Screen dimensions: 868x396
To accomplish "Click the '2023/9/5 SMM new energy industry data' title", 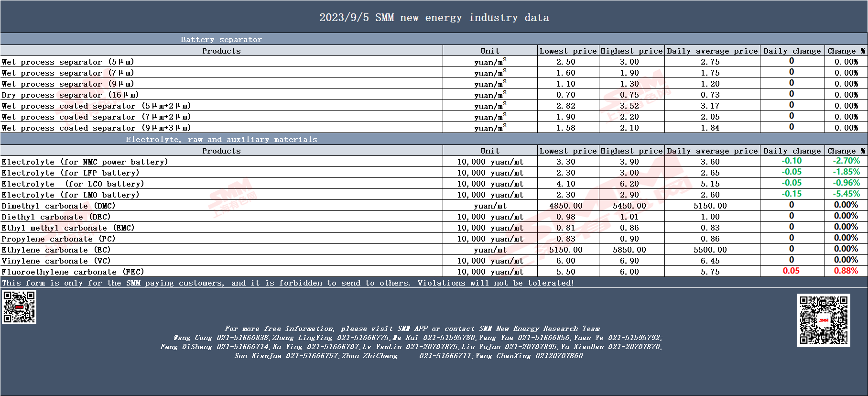I will (434, 18).
